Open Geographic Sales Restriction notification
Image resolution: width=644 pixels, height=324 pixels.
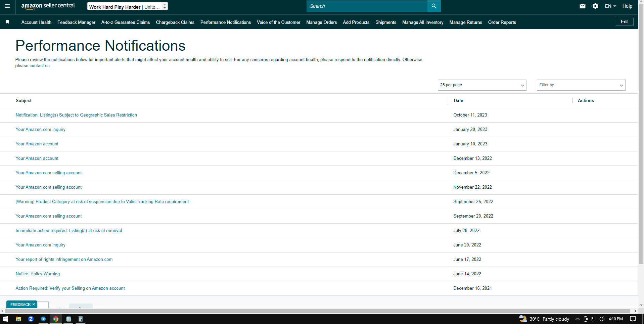(76, 115)
